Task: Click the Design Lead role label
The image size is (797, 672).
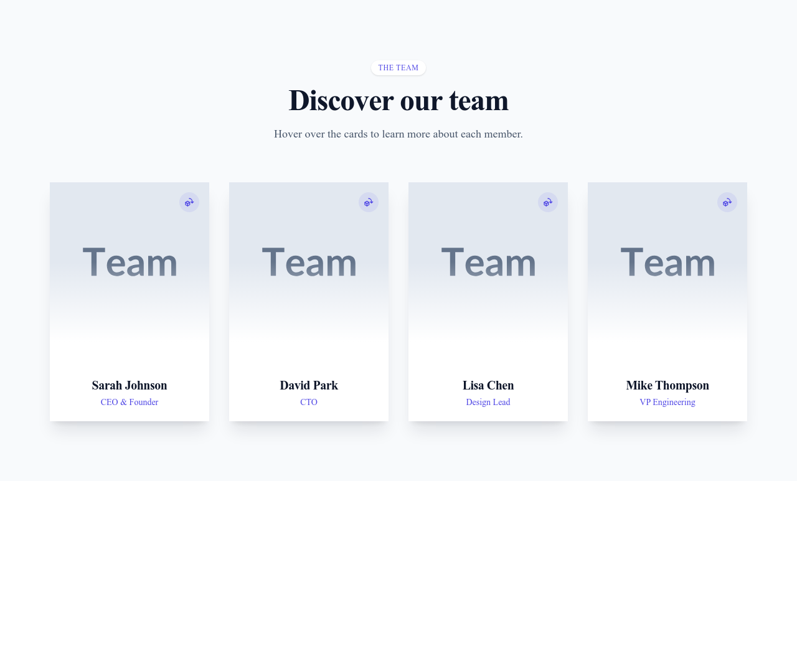Action: [x=488, y=402]
